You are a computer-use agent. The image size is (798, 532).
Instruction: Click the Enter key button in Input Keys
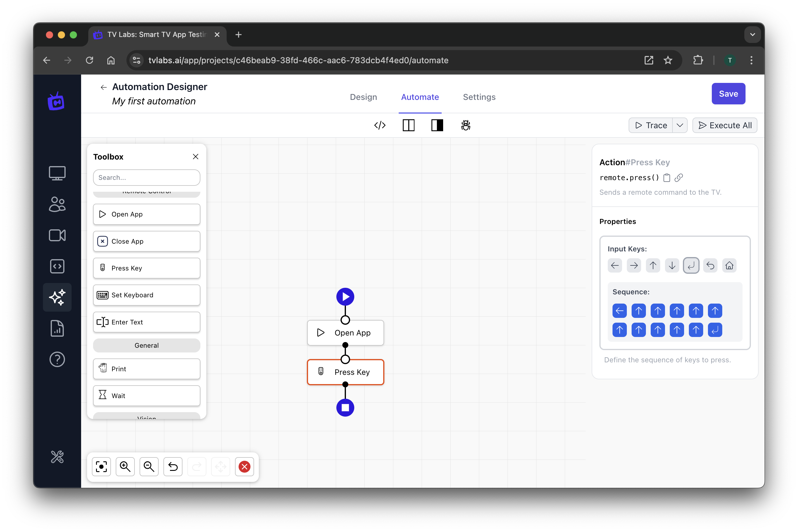pyautogui.click(x=691, y=265)
